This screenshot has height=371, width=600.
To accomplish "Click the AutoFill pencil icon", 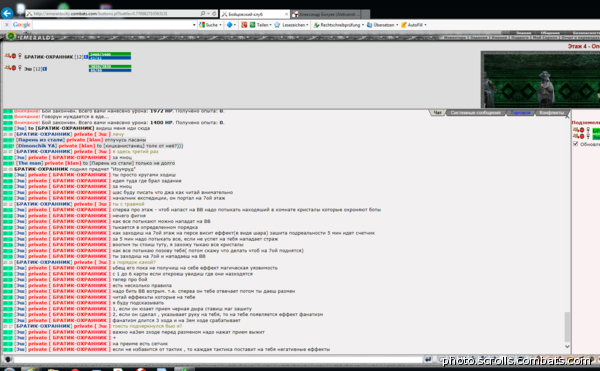I will (x=403, y=25).
